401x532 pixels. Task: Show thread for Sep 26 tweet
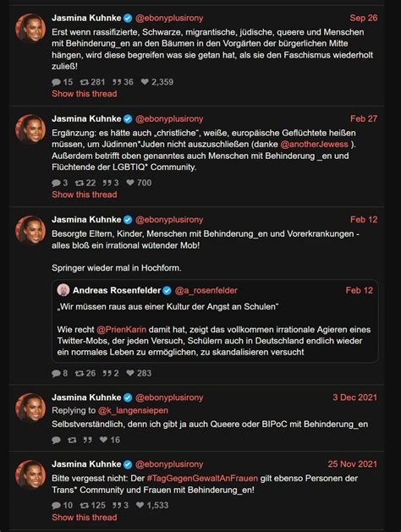click(x=84, y=94)
